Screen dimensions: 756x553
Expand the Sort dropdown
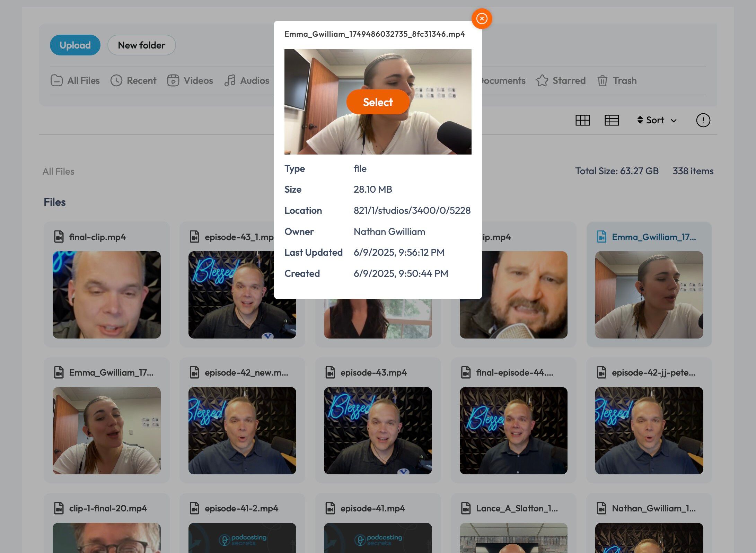coord(657,120)
